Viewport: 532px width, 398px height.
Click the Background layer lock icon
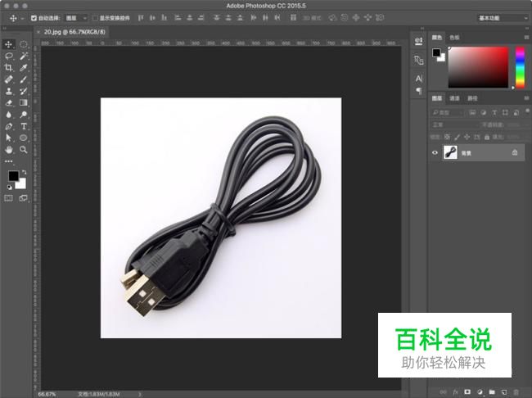tap(515, 153)
